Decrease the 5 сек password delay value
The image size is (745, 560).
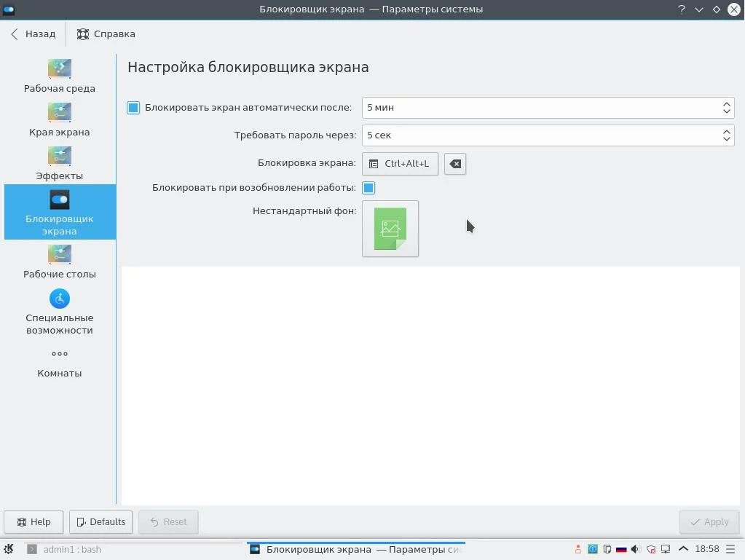click(x=727, y=138)
